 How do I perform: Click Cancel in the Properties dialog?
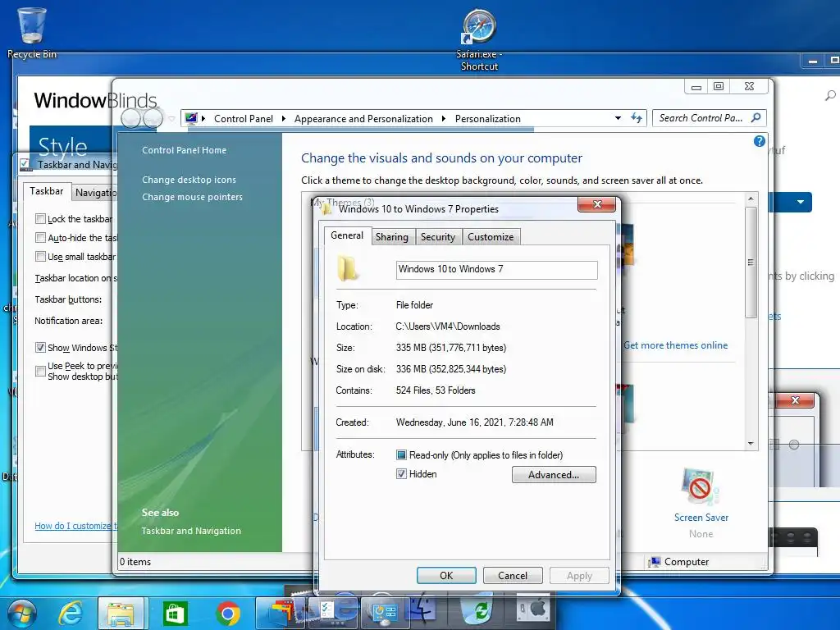point(513,575)
